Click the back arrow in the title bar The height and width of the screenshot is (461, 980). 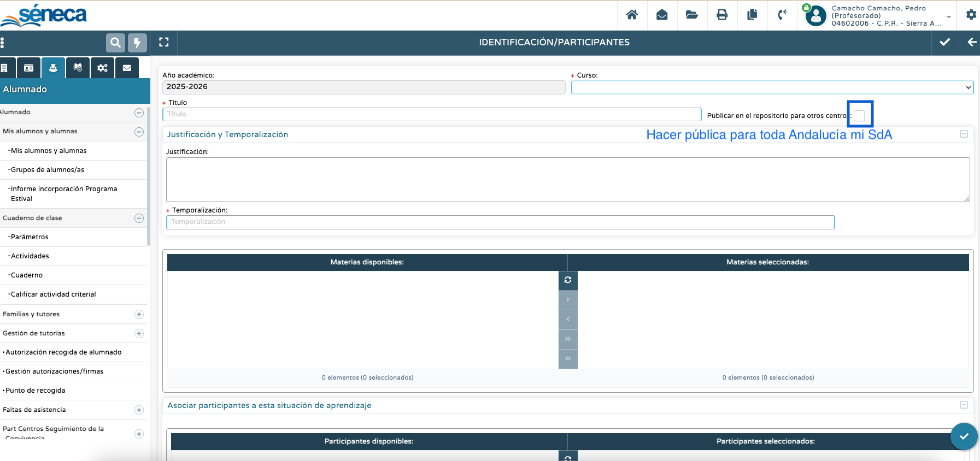(x=971, y=42)
